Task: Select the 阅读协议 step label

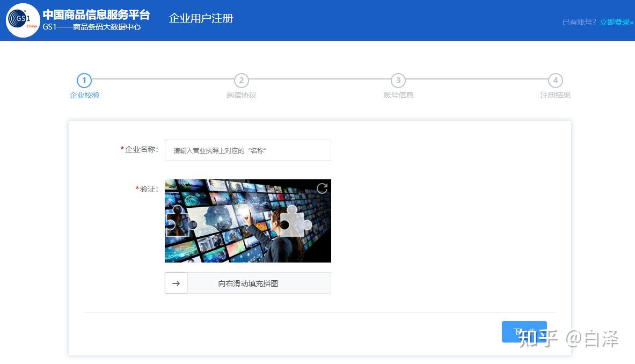Action: point(241,95)
